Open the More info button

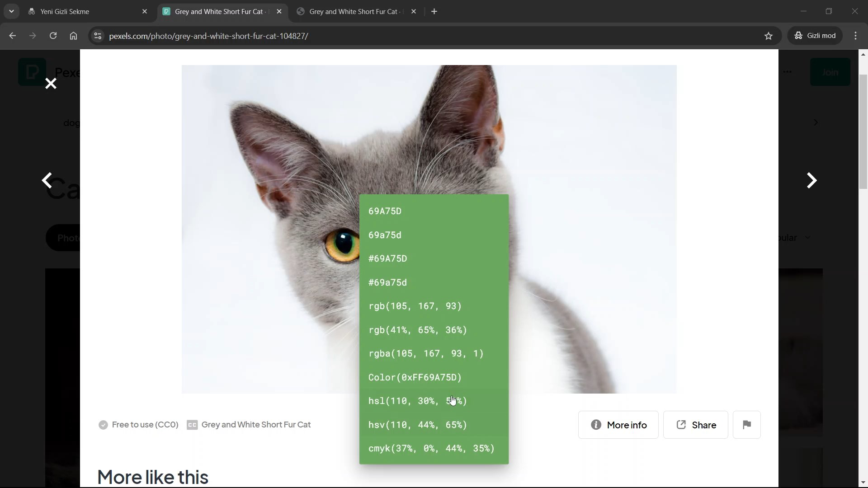click(x=618, y=425)
